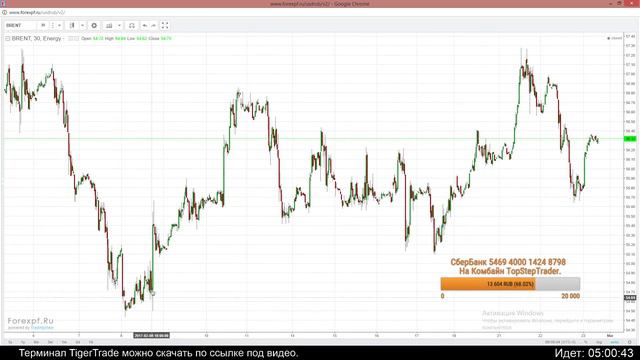Toggle fullscreen mode icon
Viewport: 640px width, 360px height.
(x=165, y=25)
